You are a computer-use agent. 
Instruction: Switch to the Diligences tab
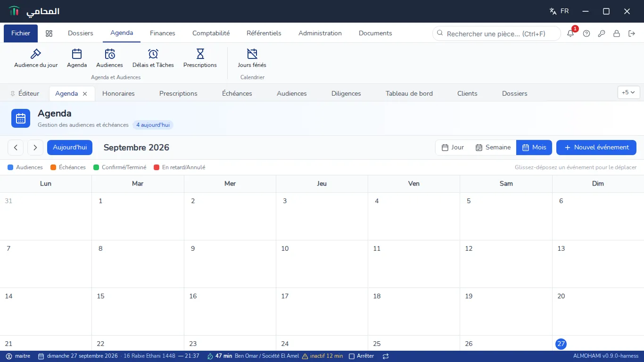pos(346,94)
